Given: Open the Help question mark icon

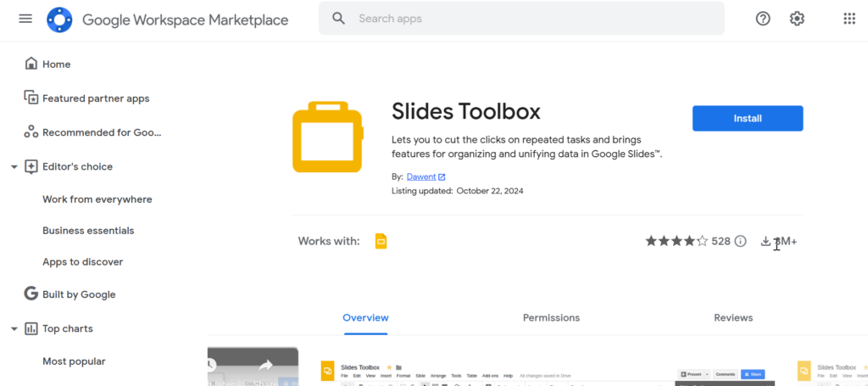Looking at the screenshot, I should [x=763, y=19].
